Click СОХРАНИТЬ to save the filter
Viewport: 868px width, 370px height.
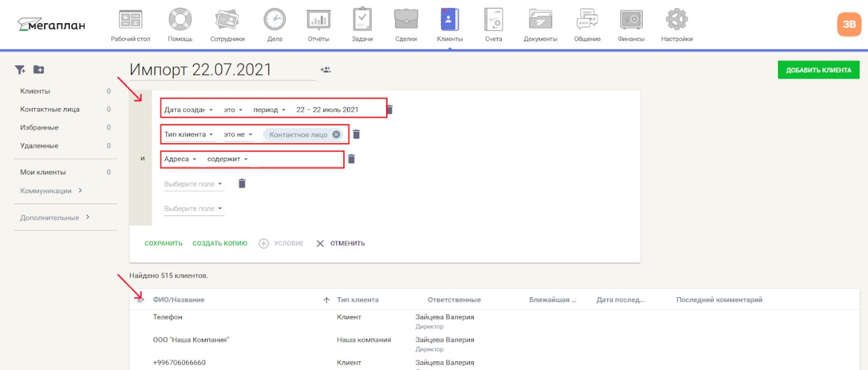[164, 243]
